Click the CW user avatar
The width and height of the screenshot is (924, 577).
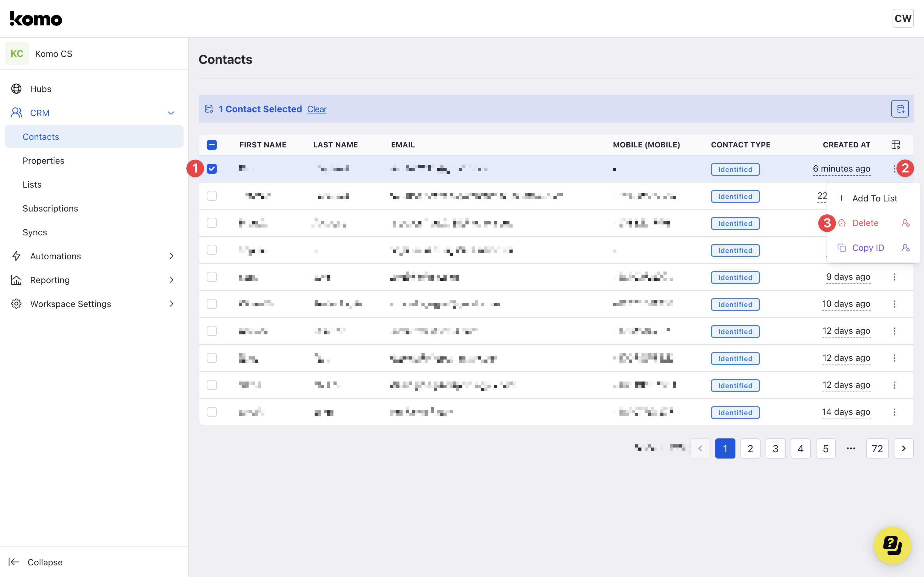pos(903,18)
